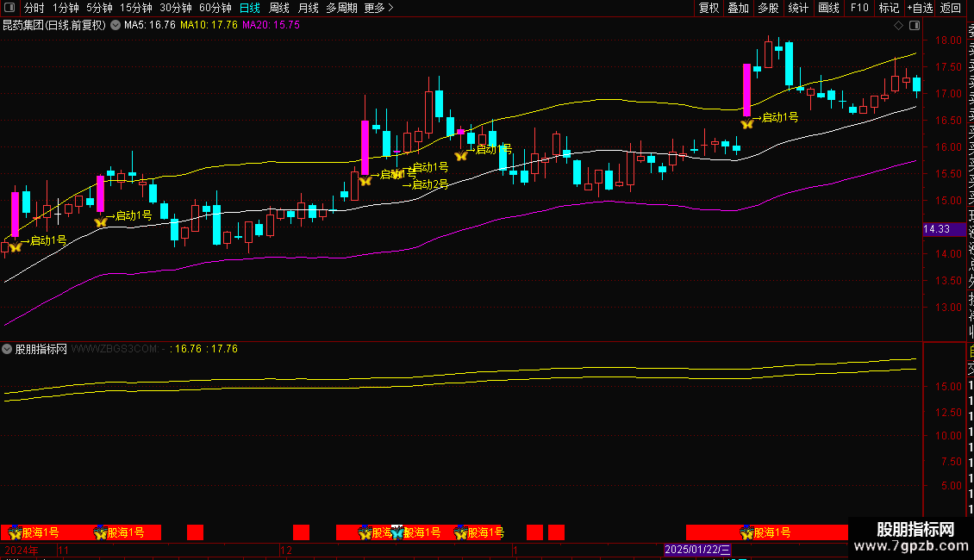
Task: Click the first 股海1号 butterfly in bottom band
Action: [x=15, y=532]
